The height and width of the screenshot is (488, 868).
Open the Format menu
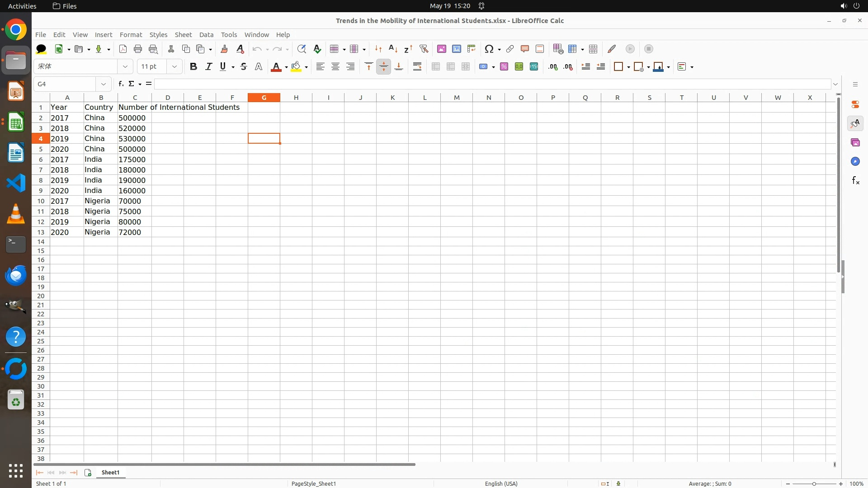(x=131, y=35)
